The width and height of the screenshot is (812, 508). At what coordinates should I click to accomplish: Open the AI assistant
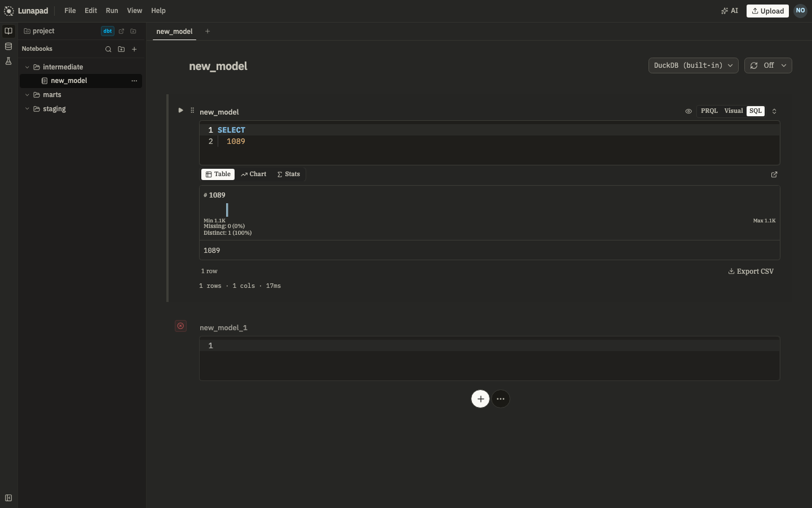coord(730,11)
